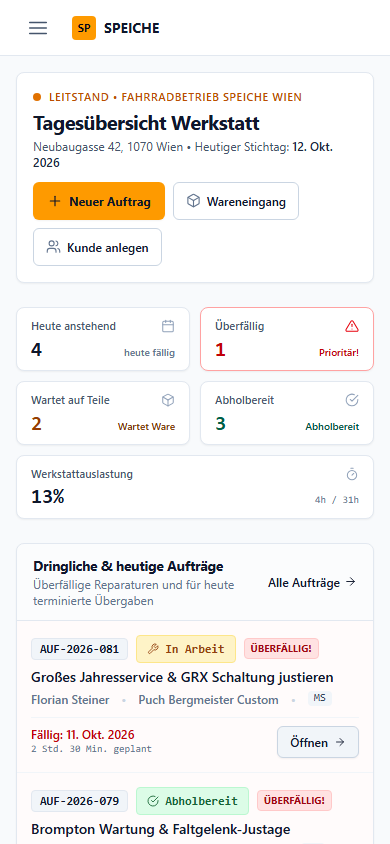Click order number AUF-2026-081

(x=80, y=649)
